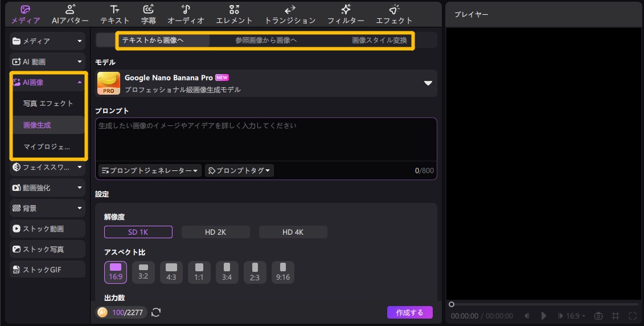The width and height of the screenshot is (644, 326).
Task: Select 3:2 aspect ratio
Action: [x=143, y=272]
